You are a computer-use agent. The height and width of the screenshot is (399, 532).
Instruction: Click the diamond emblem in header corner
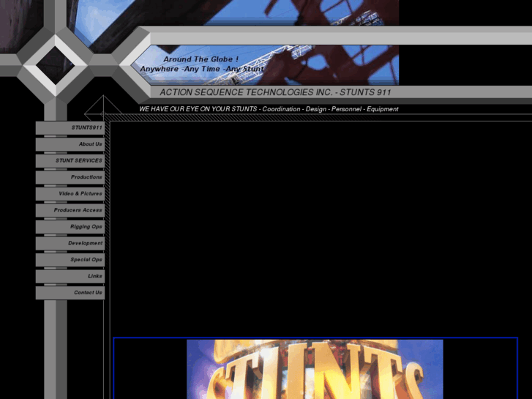click(x=56, y=65)
